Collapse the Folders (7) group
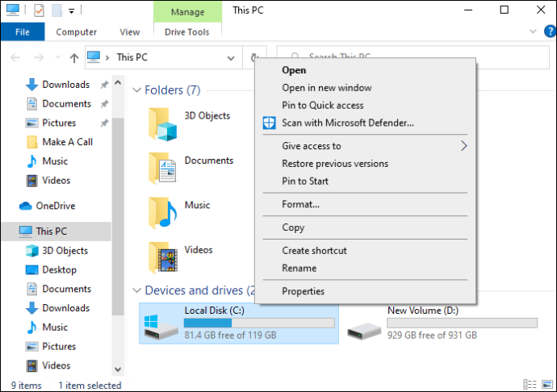The width and height of the screenshot is (557, 392). pos(136,90)
